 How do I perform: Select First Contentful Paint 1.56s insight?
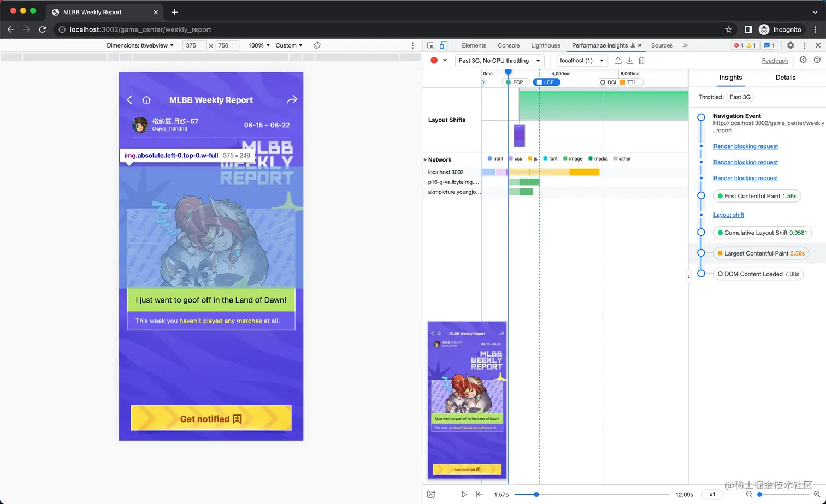click(x=757, y=196)
